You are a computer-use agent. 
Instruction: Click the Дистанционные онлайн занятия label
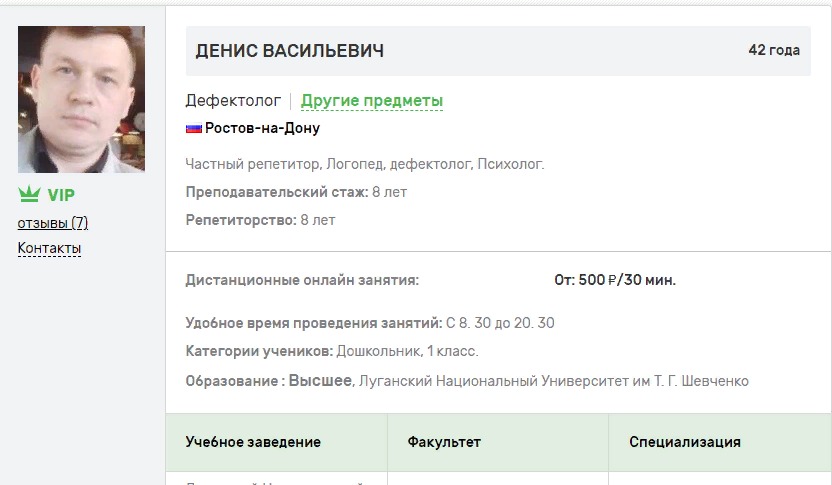click(x=302, y=280)
